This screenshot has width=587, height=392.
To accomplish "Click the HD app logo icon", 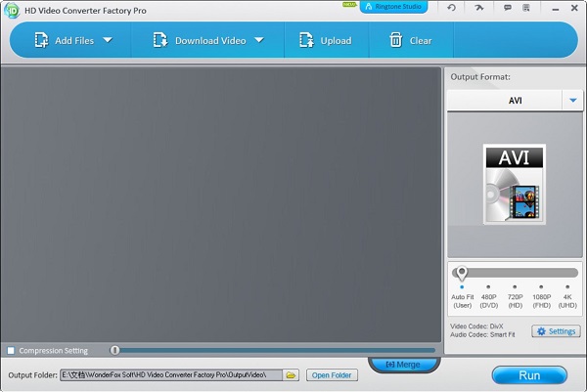I will tap(12, 10).
